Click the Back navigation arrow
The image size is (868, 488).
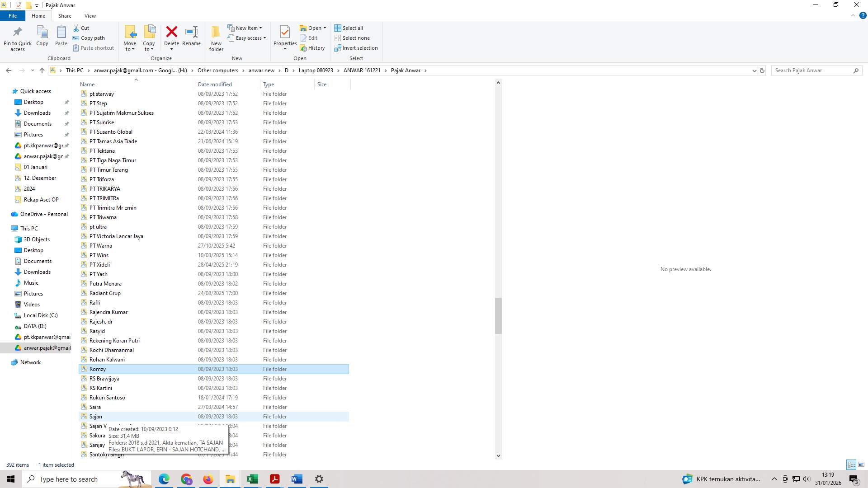tap(9, 70)
